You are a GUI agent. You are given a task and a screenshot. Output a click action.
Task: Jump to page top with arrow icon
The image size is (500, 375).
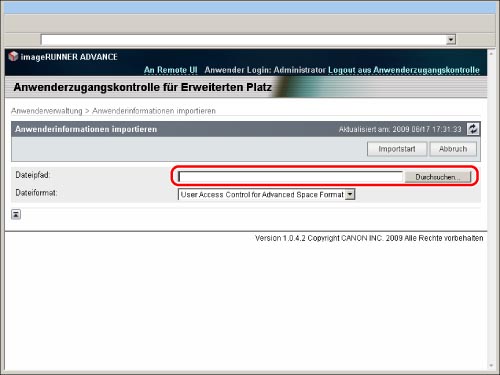[16, 214]
